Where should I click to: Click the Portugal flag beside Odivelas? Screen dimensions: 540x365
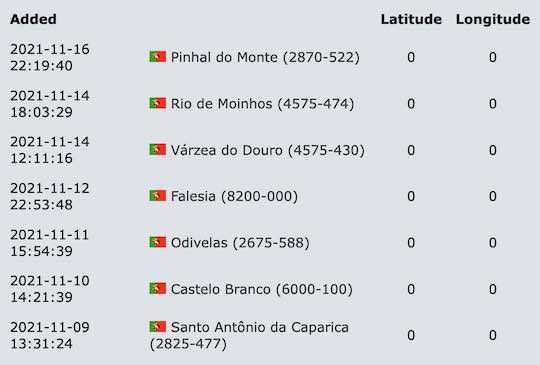(157, 242)
